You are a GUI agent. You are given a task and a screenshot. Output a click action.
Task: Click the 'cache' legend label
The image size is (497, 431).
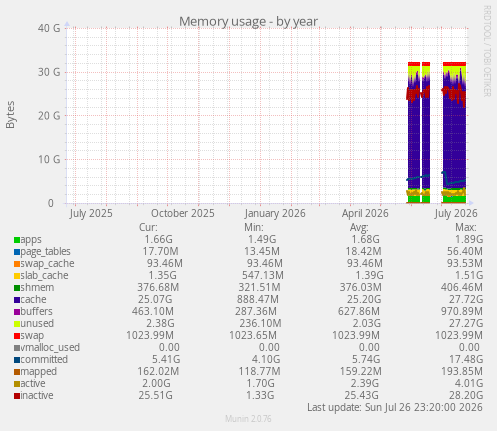click(33, 300)
